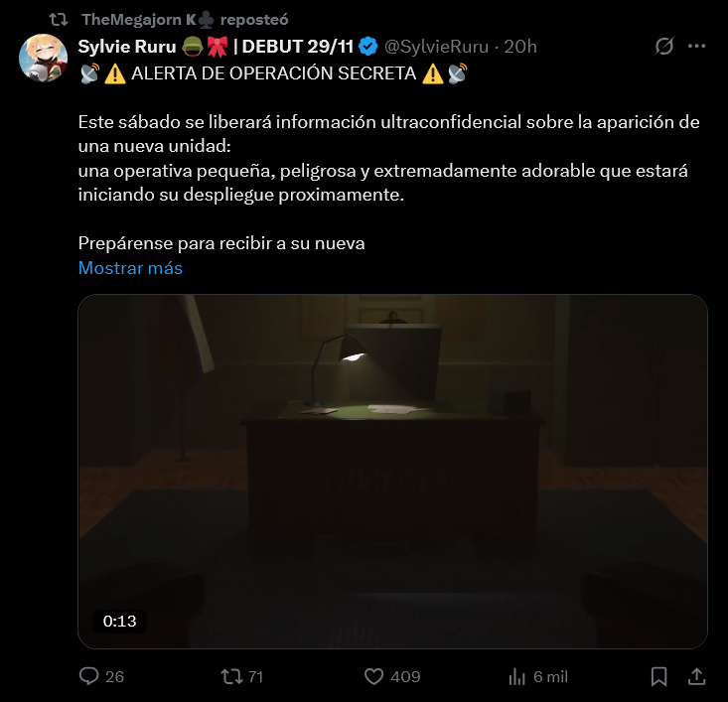Image resolution: width=728 pixels, height=702 pixels.
Task: Click the 0:13 video duration badge
Action: click(x=120, y=622)
